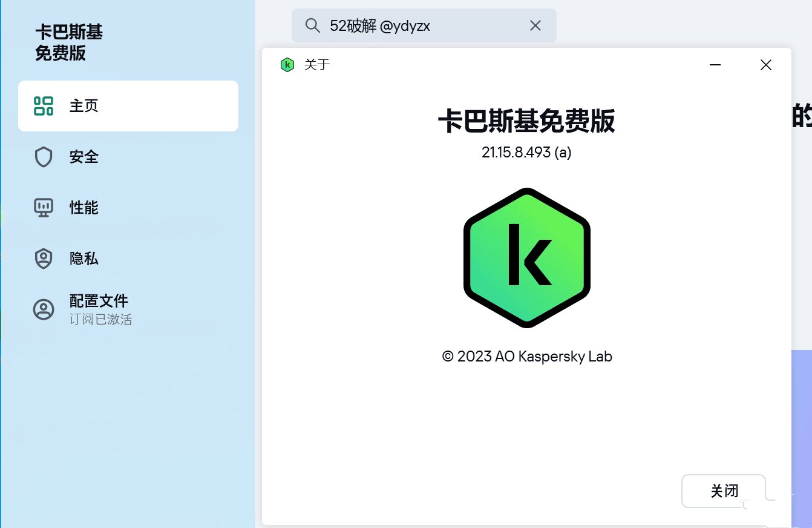Click the magnifier icon in the search bar
The width and height of the screenshot is (812, 528).
point(312,25)
